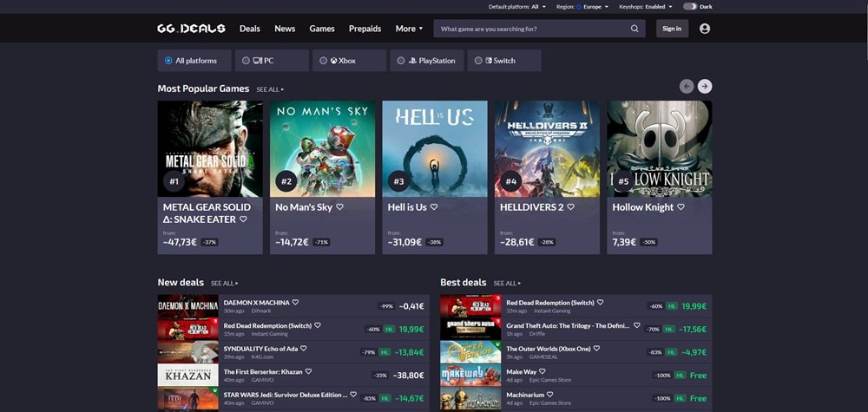Image resolution: width=868 pixels, height=412 pixels.
Task: Wishlist heart for SYNDUALITY Echo of Ada
Action: coord(303,349)
